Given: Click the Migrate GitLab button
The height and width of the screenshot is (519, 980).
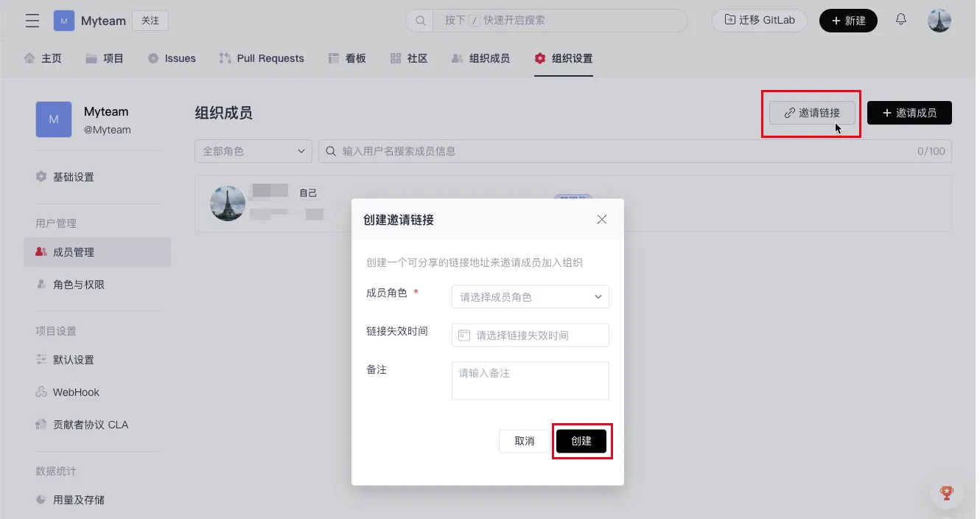Looking at the screenshot, I should point(759,21).
